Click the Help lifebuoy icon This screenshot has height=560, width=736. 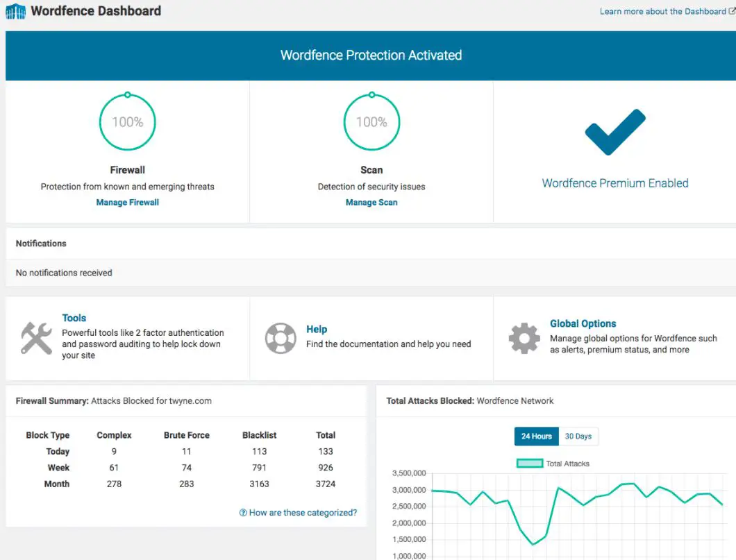[x=281, y=338]
